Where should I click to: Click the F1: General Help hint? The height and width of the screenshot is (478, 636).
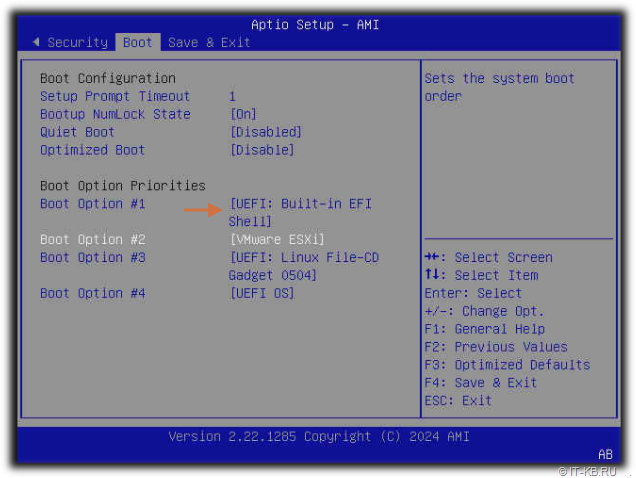[x=484, y=329]
